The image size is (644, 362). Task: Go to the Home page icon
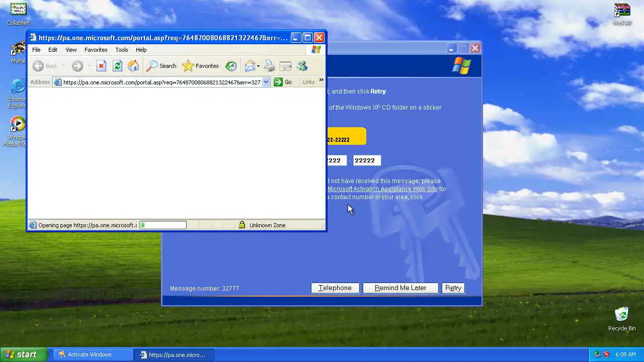pos(133,66)
